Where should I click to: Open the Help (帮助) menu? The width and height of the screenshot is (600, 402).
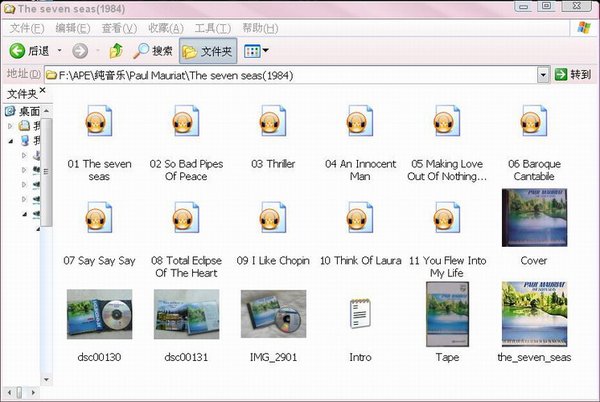point(260,28)
